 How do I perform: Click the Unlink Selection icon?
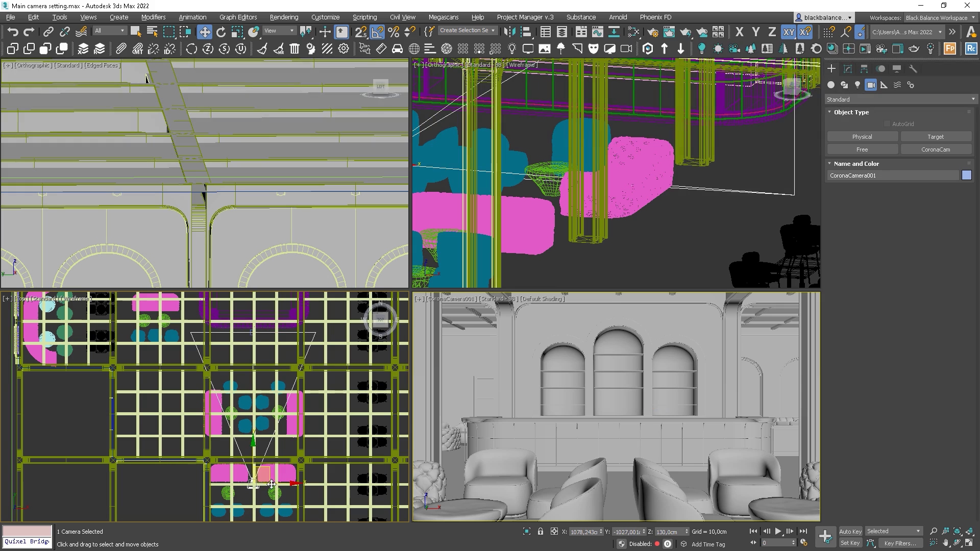(65, 32)
